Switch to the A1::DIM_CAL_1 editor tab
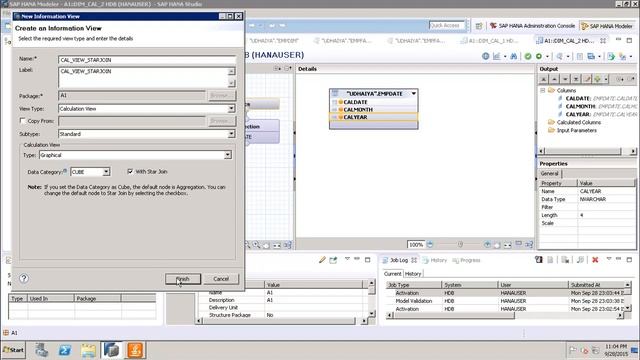The height and width of the screenshot is (360, 640). point(490,41)
